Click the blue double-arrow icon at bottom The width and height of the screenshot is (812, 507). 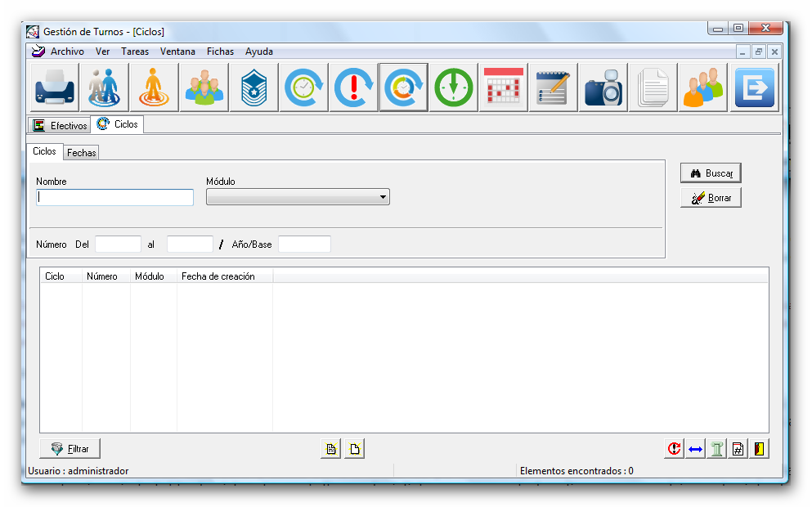click(x=695, y=449)
